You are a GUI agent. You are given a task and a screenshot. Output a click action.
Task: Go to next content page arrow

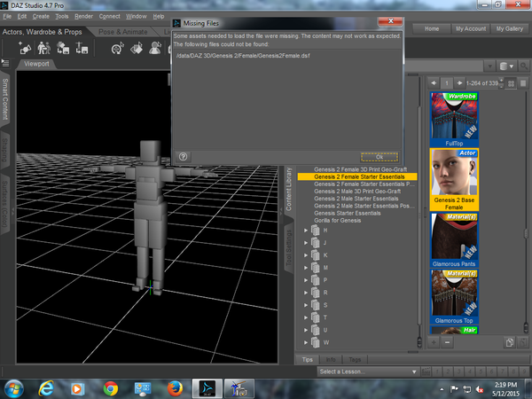click(x=459, y=83)
